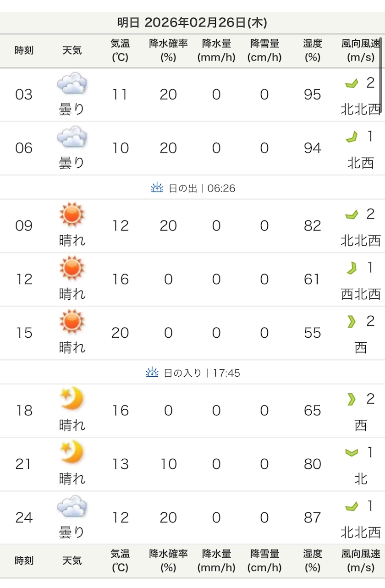Click the west wind arrow at 15:00
This screenshot has height=588, width=385.
(x=352, y=322)
